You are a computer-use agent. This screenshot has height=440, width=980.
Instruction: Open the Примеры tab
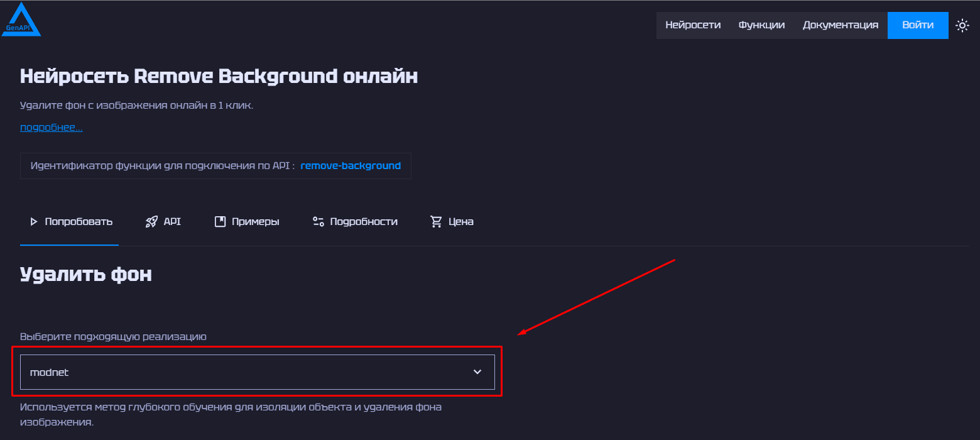pyautogui.click(x=255, y=222)
